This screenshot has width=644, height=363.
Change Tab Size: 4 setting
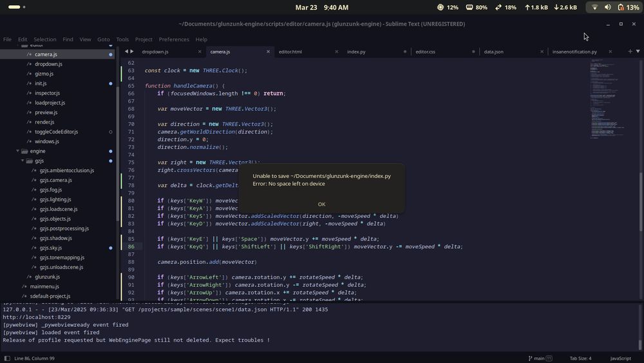tap(580, 358)
